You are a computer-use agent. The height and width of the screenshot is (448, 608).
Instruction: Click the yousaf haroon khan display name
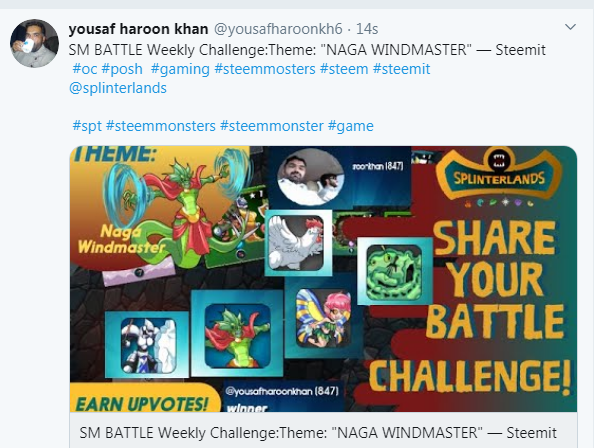pos(138,29)
